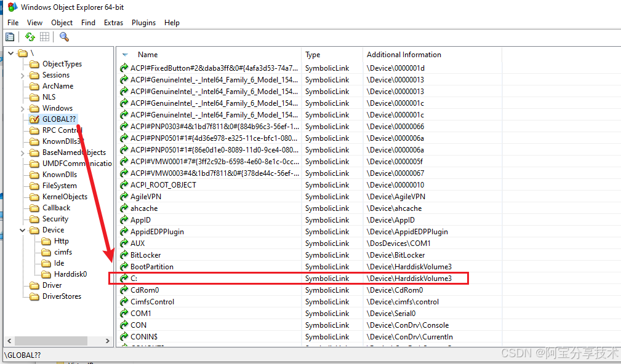The height and width of the screenshot is (364, 621).
Task: Click symbolic link icon beside ahcache
Action: click(x=124, y=208)
